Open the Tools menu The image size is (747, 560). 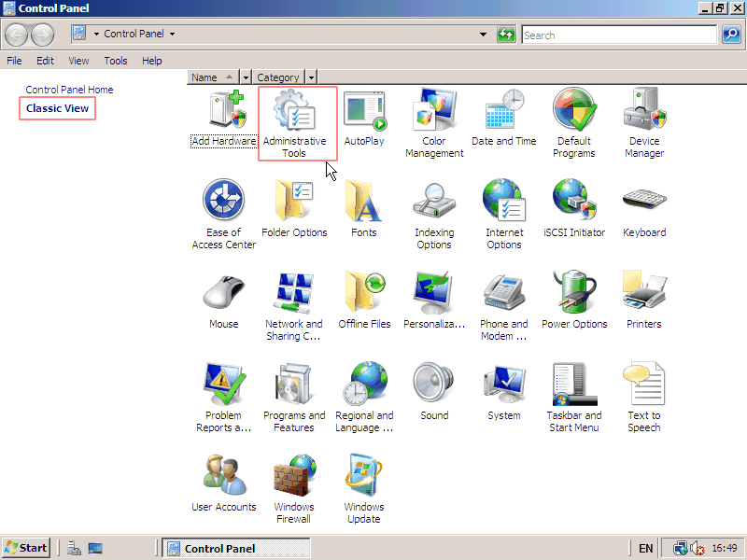[116, 61]
